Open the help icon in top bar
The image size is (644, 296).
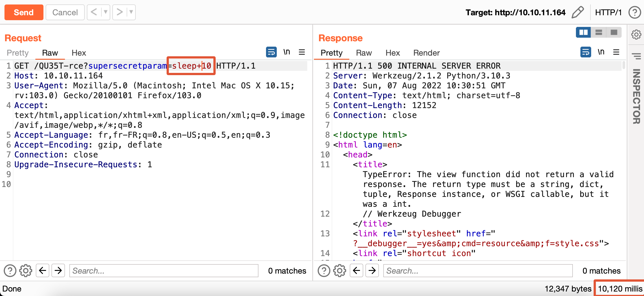(635, 12)
